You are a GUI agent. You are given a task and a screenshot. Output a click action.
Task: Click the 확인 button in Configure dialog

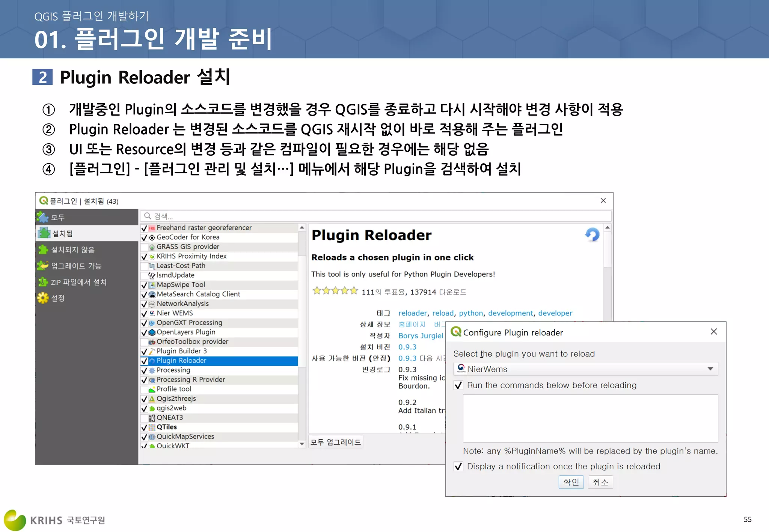point(571,482)
